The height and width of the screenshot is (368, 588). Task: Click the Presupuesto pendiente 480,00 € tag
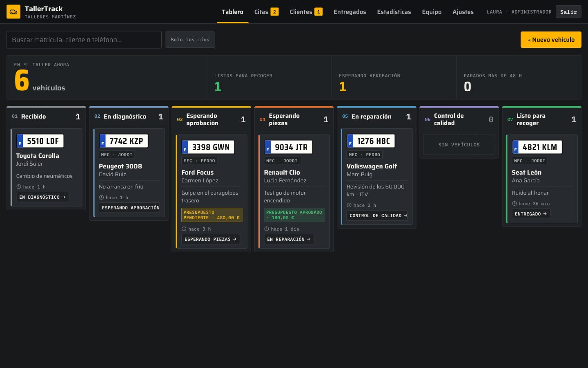212,215
